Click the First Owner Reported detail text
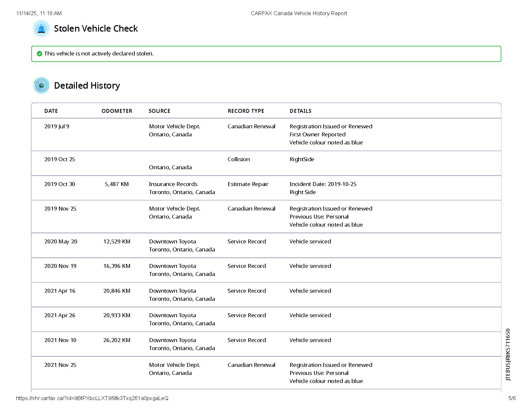 [x=317, y=134]
